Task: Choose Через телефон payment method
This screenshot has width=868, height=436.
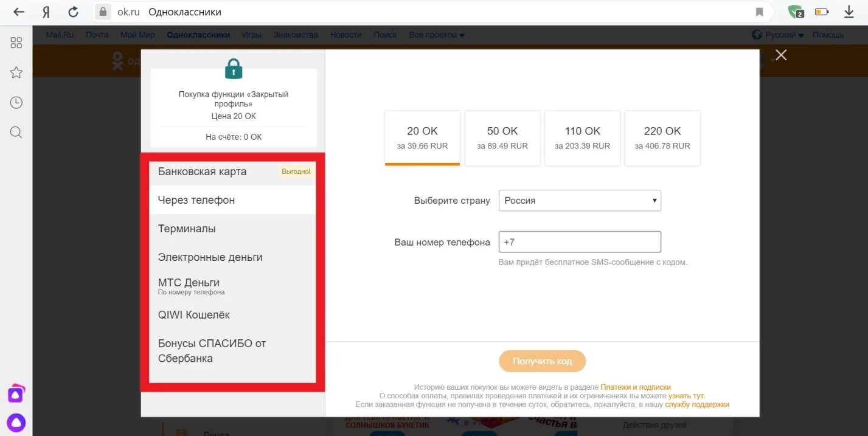Action: (232, 200)
